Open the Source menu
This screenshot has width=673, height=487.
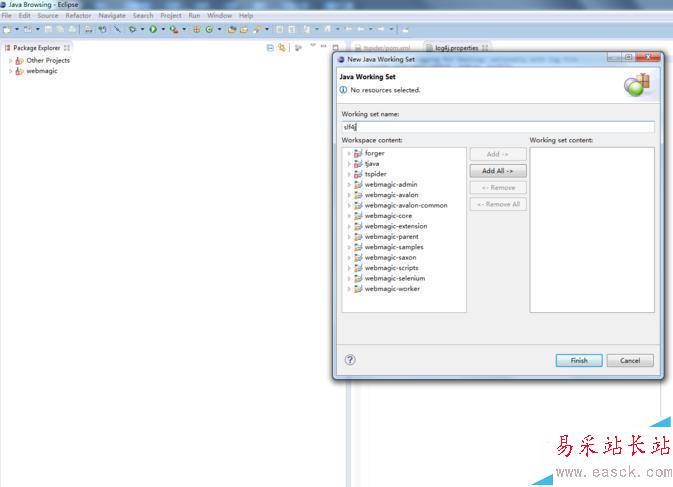tap(48, 15)
